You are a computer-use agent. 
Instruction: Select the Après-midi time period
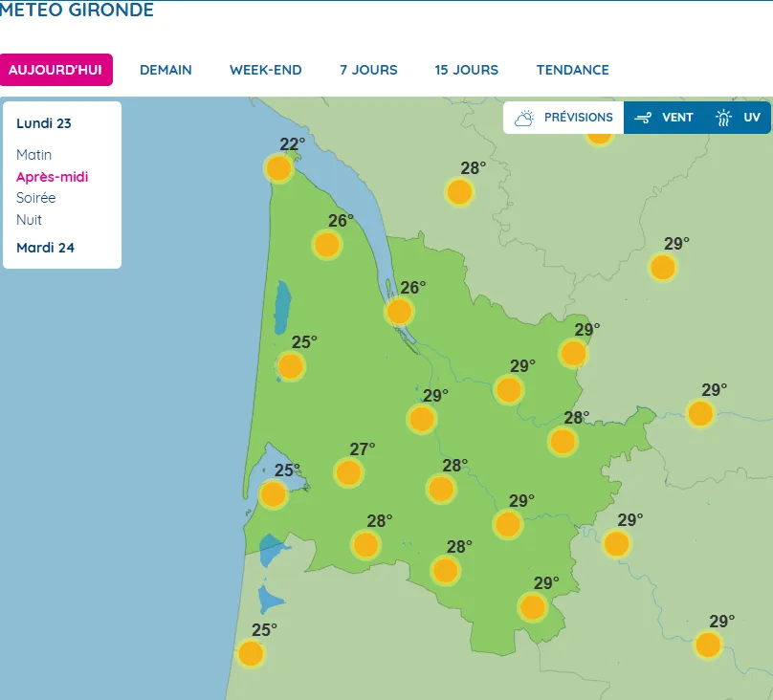click(x=53, y=177)
